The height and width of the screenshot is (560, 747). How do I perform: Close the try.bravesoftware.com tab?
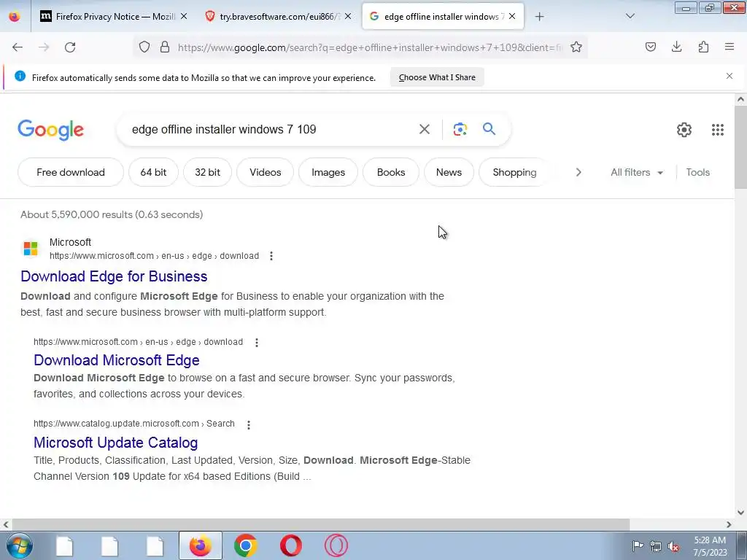point(348,16)
